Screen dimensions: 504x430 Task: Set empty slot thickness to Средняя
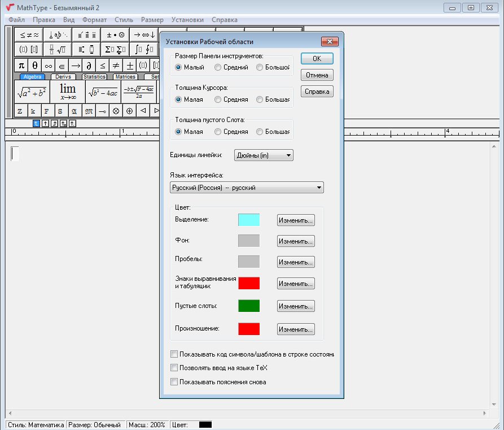[231, 132]
